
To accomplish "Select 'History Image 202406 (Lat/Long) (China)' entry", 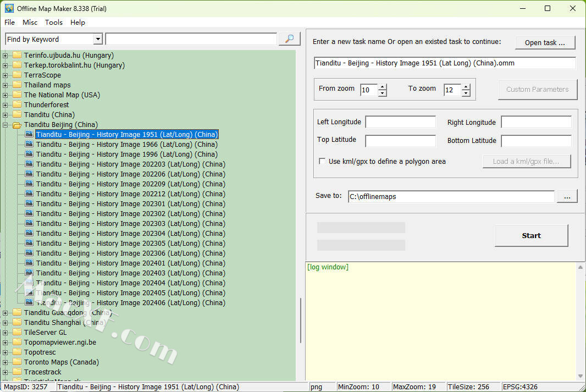I will (131, 303).
